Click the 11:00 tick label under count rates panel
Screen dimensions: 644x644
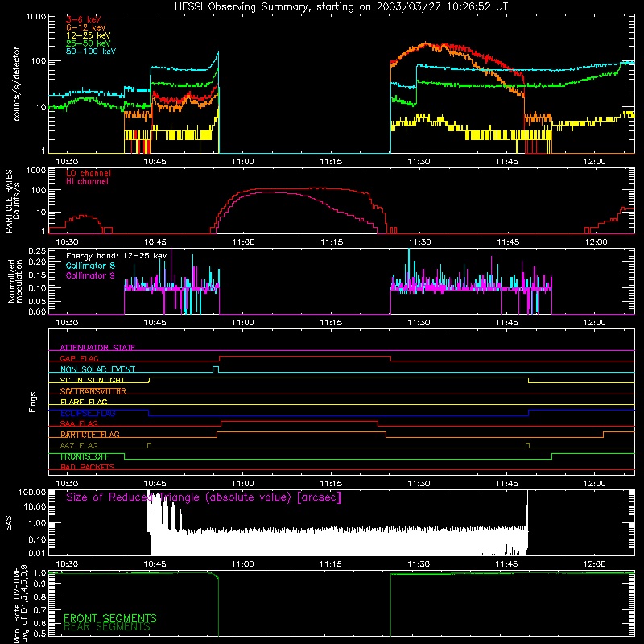point(243,162)
